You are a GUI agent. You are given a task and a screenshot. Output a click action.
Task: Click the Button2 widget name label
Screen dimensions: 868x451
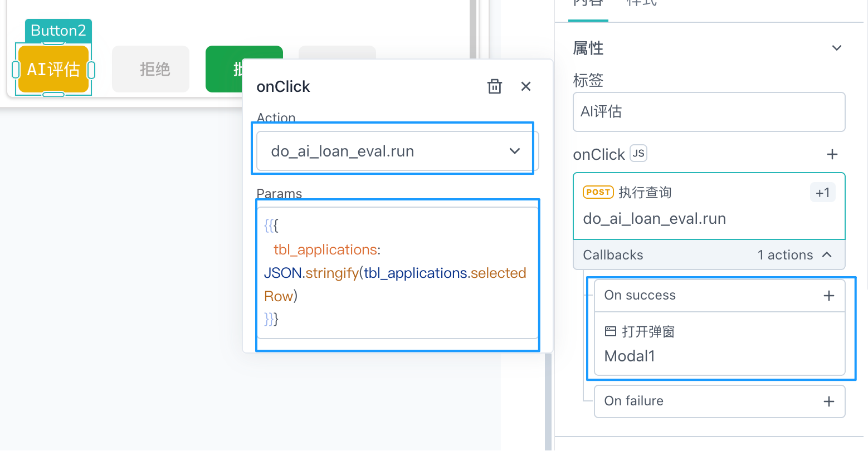tap(58, 31)
